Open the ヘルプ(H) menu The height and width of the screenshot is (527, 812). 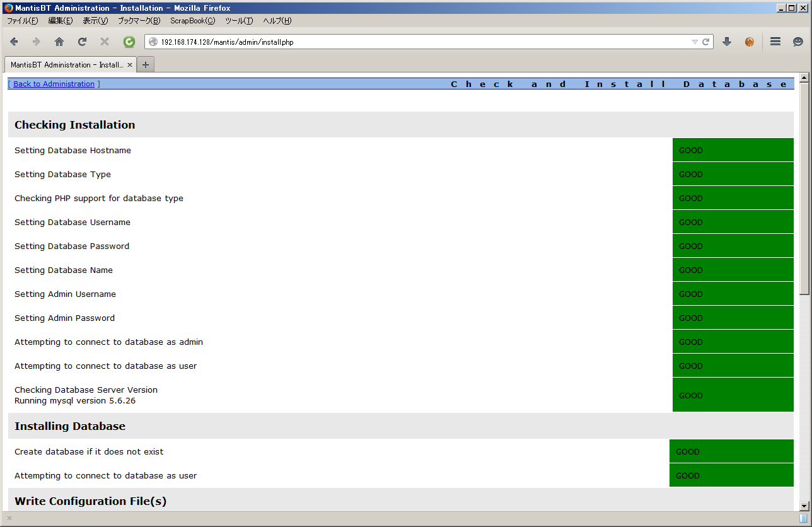(x=277, y=21)
